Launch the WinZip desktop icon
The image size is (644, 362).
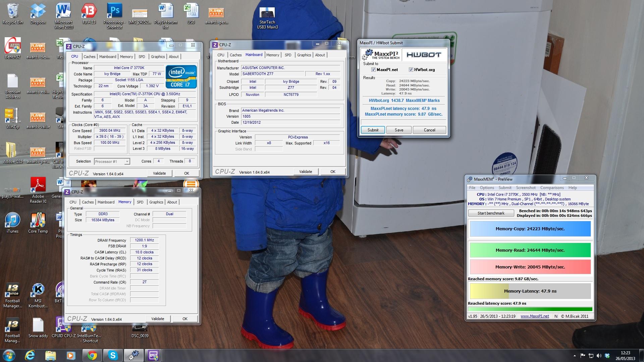click(x=13, y=118)
